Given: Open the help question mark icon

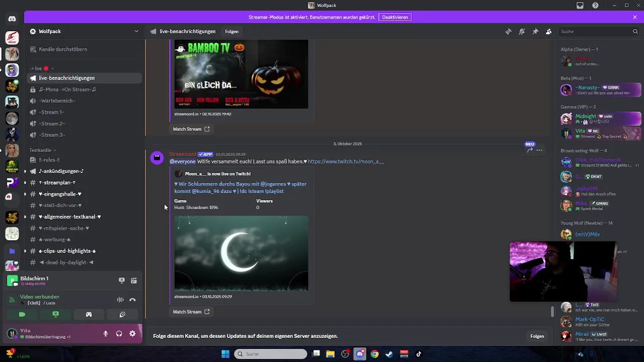Looking at the screenshot, I should tap(596, 6).
